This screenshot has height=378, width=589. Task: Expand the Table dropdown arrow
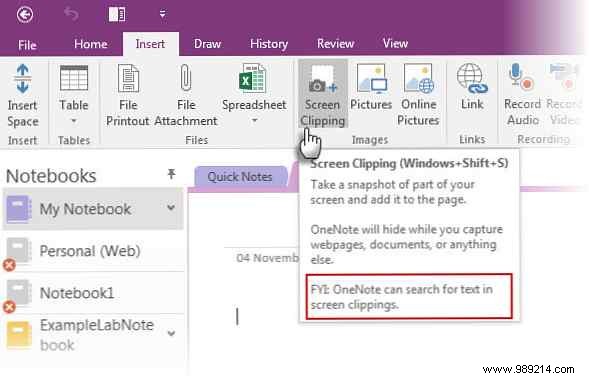74,121
